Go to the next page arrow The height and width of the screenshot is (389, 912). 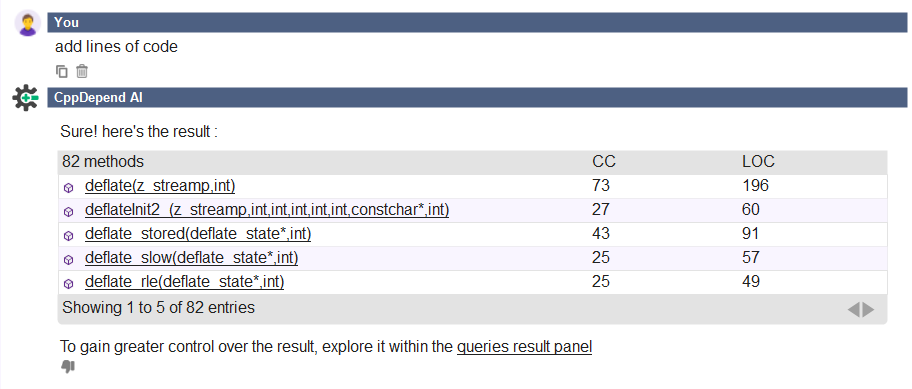(x=868, y=309)
